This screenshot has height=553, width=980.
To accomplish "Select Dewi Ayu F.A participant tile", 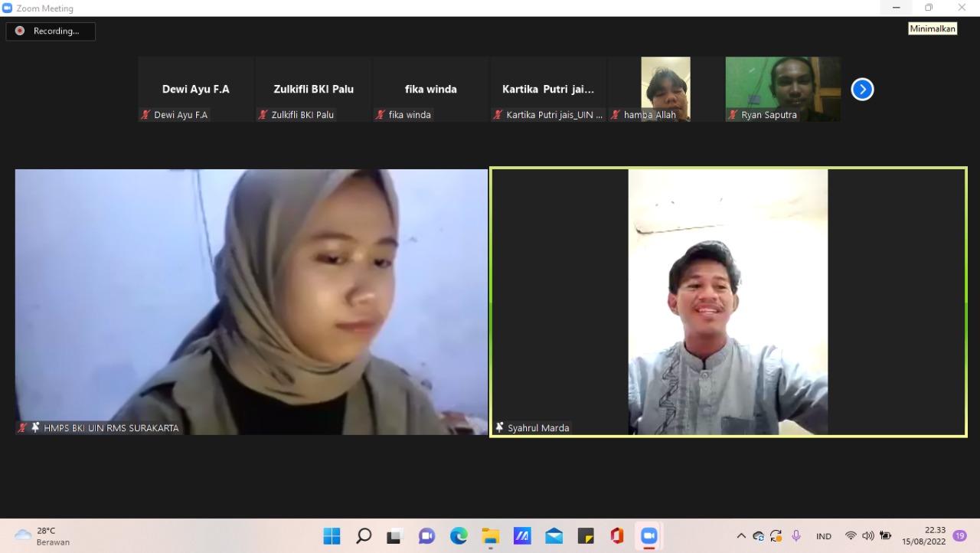I will [x=196, y=89].
